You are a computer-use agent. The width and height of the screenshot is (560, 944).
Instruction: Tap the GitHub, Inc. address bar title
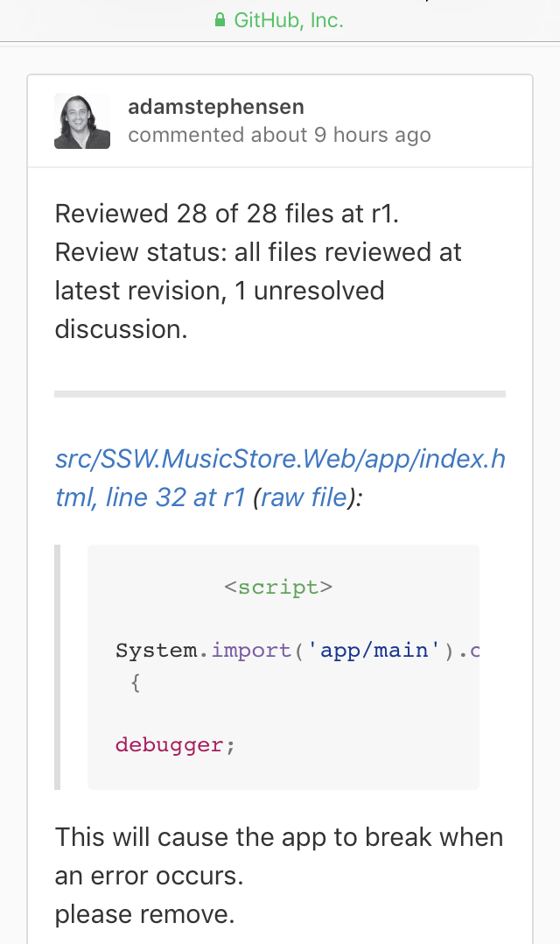tap(289, 20)
